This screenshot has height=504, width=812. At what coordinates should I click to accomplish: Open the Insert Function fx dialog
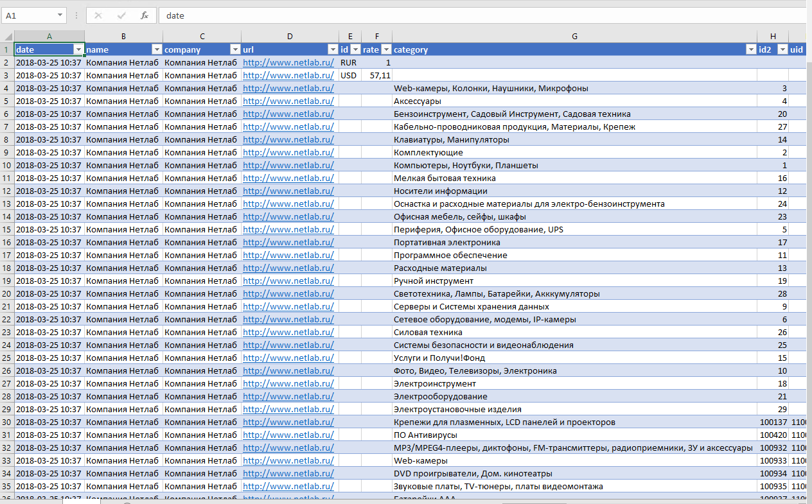[x=145, y=15]
